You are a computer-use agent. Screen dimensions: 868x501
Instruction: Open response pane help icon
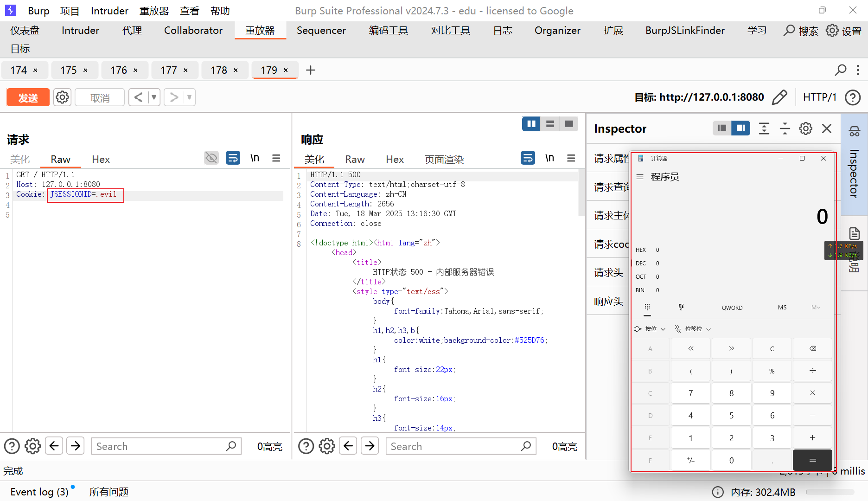[x=306, y=446]
